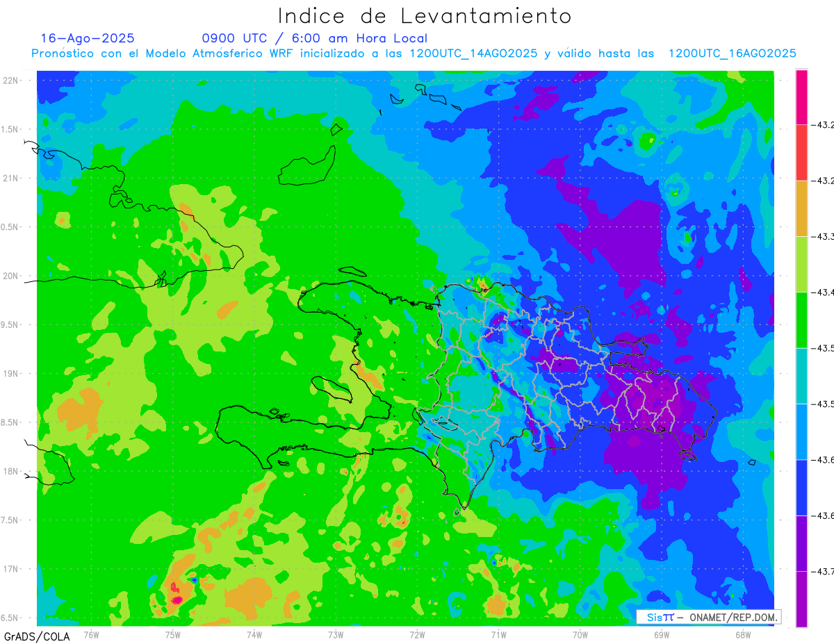This screenshot has height=644, width=834.
Task: Select the Pronóstico con el Modelo Atmosférico WRF line
Action: coord(414,53)
